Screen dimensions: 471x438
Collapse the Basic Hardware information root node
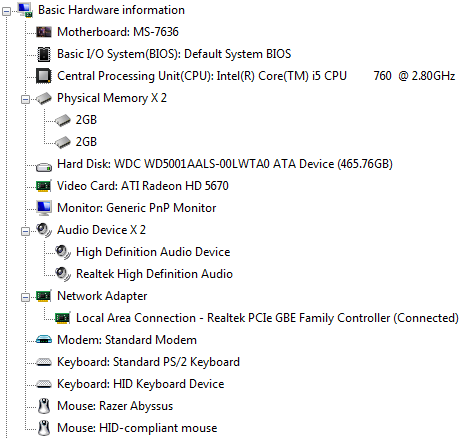coord(6,11)
